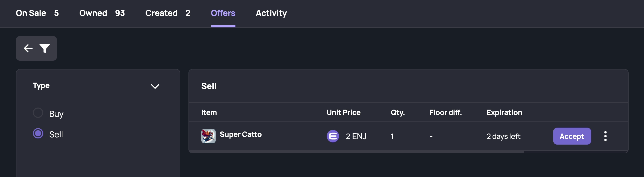Select the Buy radio button

[x=38, y=113]
